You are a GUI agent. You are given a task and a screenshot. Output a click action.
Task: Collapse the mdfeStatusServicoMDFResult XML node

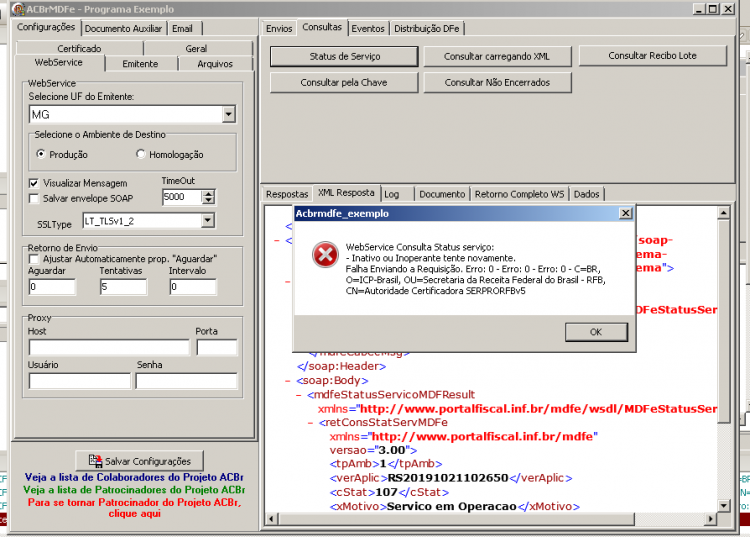click(298, 395)
